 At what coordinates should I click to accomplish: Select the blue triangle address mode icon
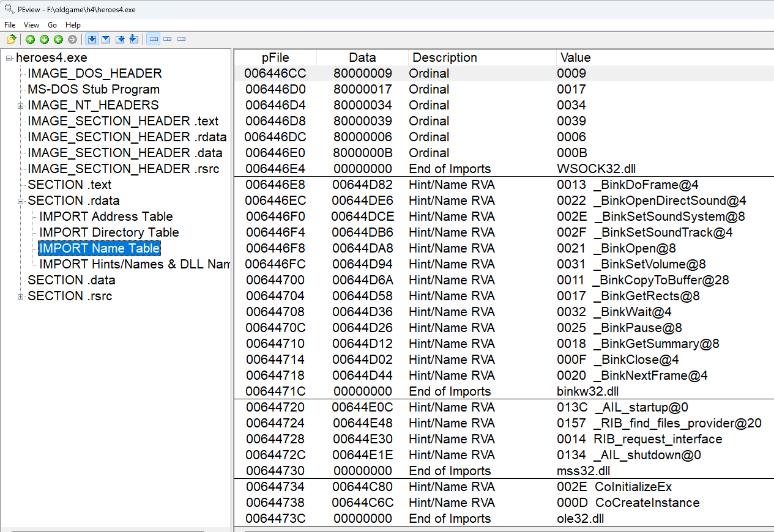pyautogui.click(x=106, y=40)
